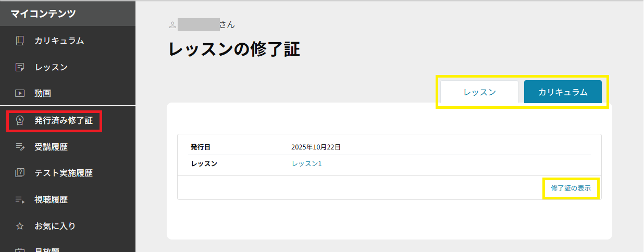Screen dimensions: 644x252
Task: Click the medal icon for 発行済み修了証
Action: (20, 120)
